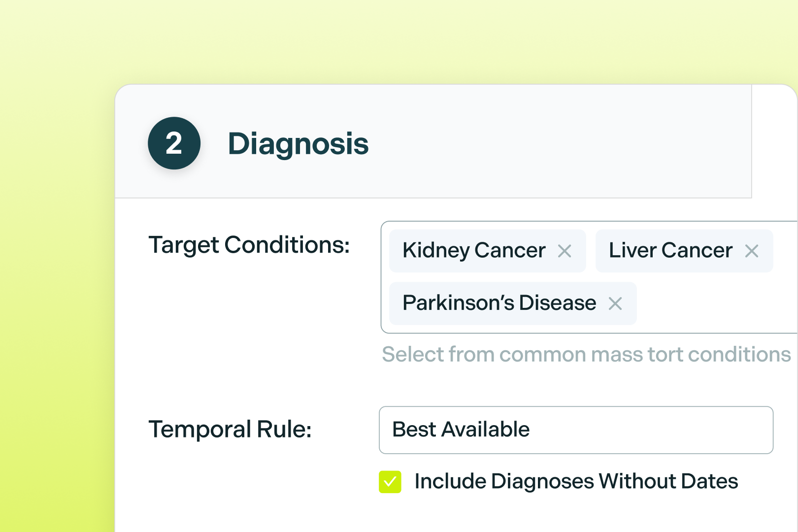Delete the Parkinson's Disease tag
This screenshot has height=532, width=798.
(x=615, y=303)
